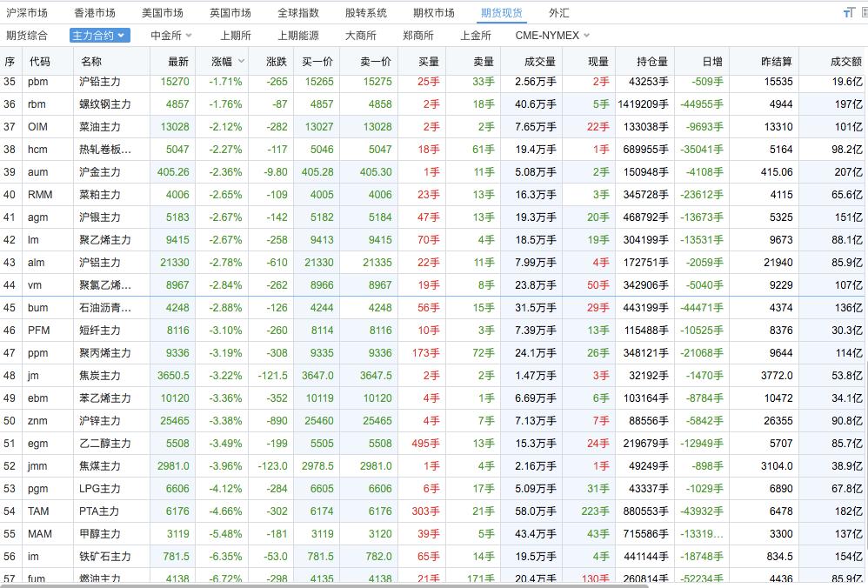Viewport: 868px width, 588px height.
Task: Toggle sort arrow on 涨幅 column
Action: coord(241,62)
